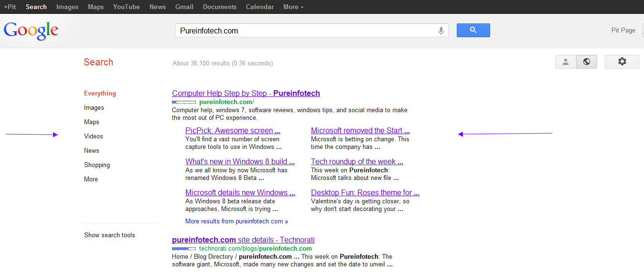Select Videos filter in left sidebar
The image size is (644, 274).
point(94,137)
